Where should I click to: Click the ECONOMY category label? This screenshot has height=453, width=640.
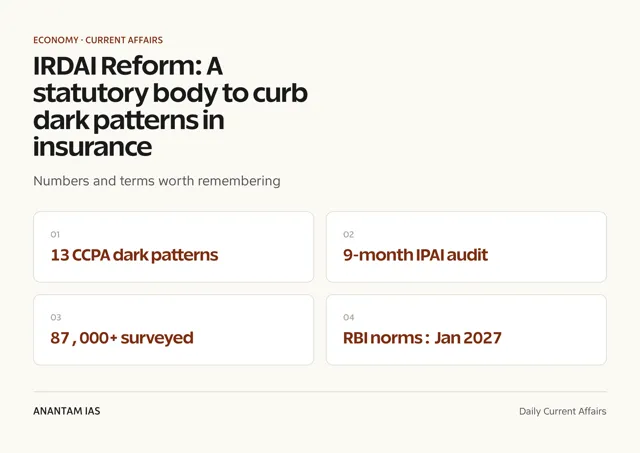pyautogui.click(x=56, y=40)
